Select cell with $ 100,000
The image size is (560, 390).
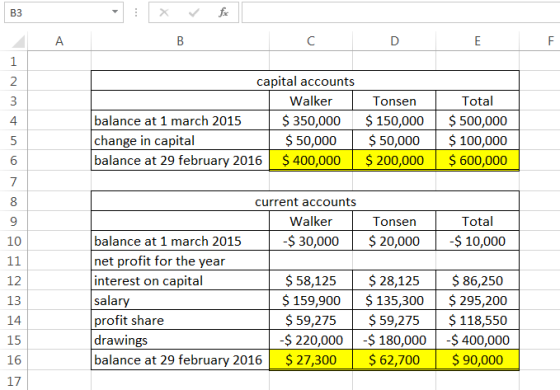click(x=478, y=140)
